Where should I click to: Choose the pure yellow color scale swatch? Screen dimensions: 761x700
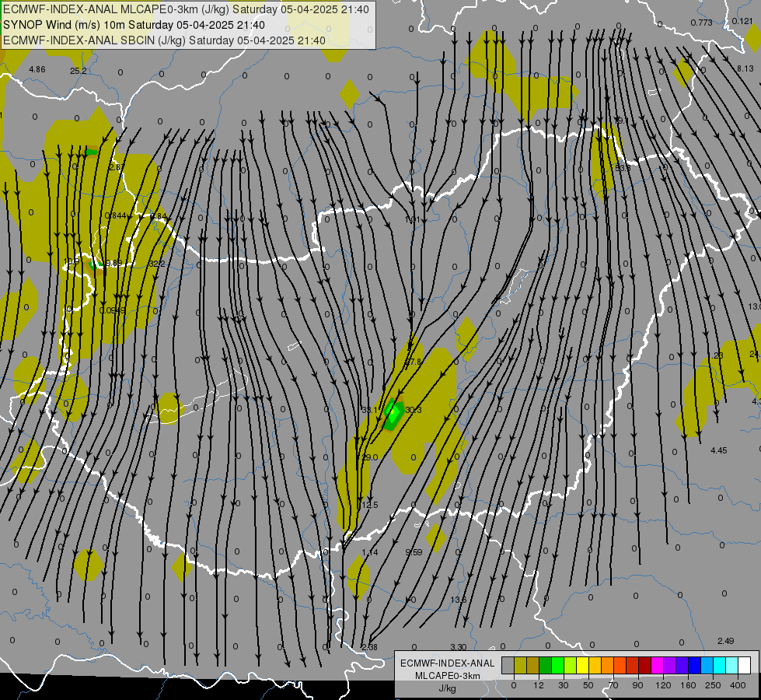pyautogui.click(x=583, y=665)
